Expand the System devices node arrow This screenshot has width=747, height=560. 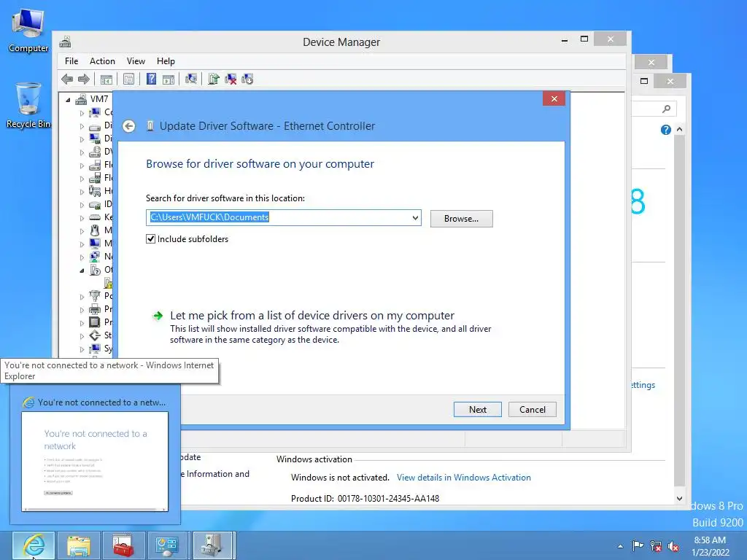click(82, 349)
